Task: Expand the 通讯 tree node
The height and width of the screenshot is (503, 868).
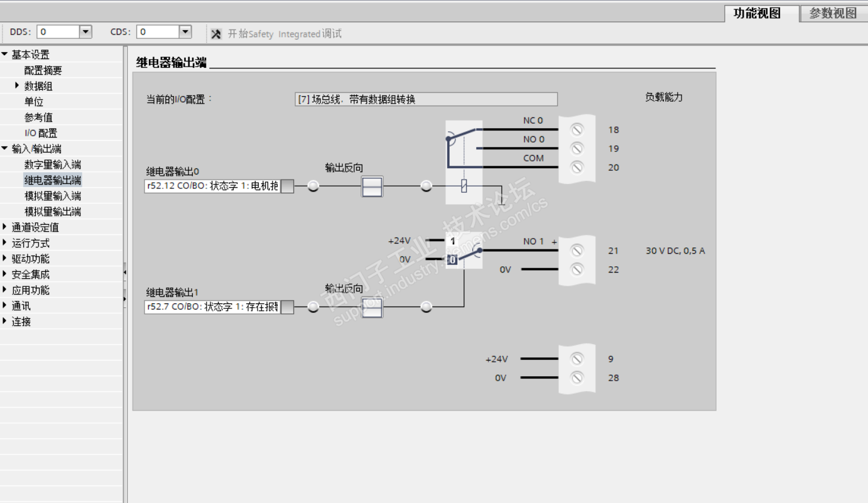Action: pyautogui.click(x=5, y=305)
